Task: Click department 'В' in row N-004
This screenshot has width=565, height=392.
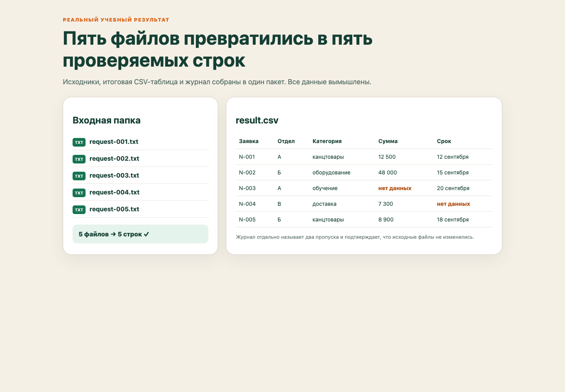Action: 279,204
